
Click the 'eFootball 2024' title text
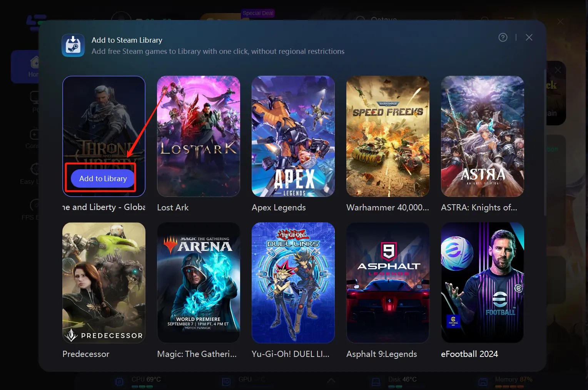(469, 354)
